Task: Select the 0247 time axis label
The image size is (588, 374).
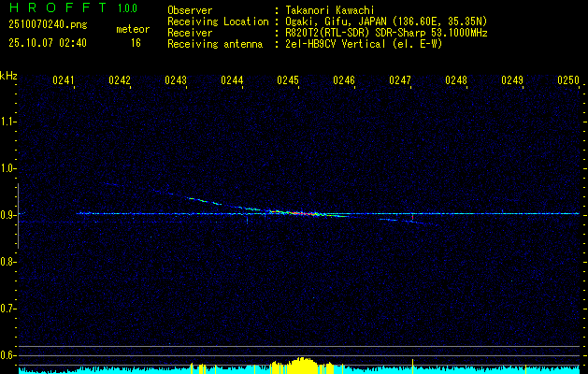Action: (400, 81)
